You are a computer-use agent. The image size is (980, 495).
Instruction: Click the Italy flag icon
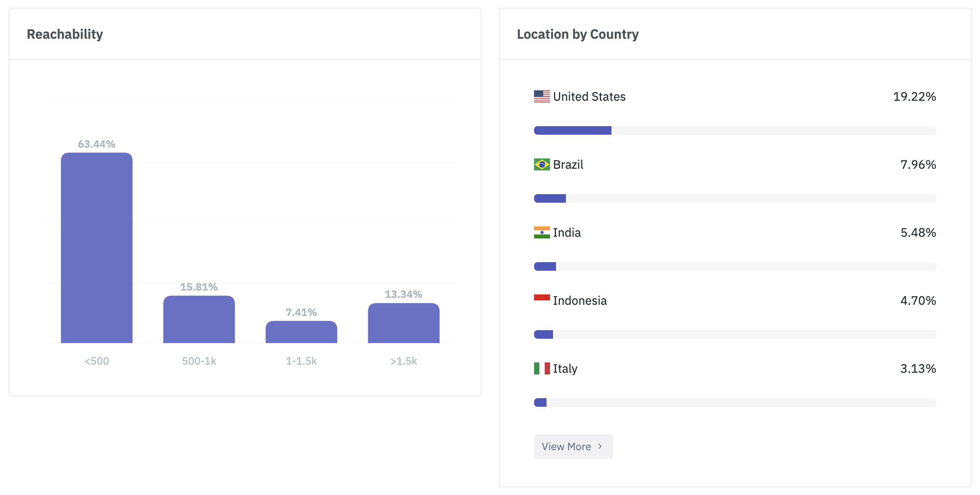(542, 368)
